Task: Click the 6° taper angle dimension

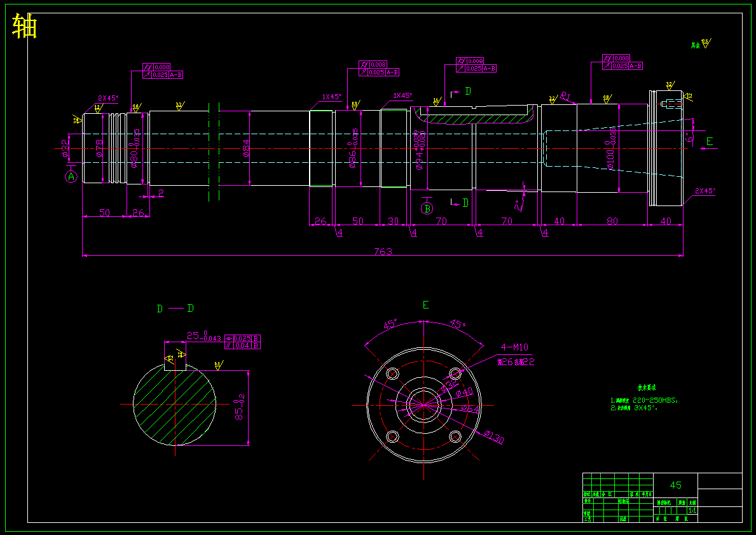Action: click(x=690, y=137)
